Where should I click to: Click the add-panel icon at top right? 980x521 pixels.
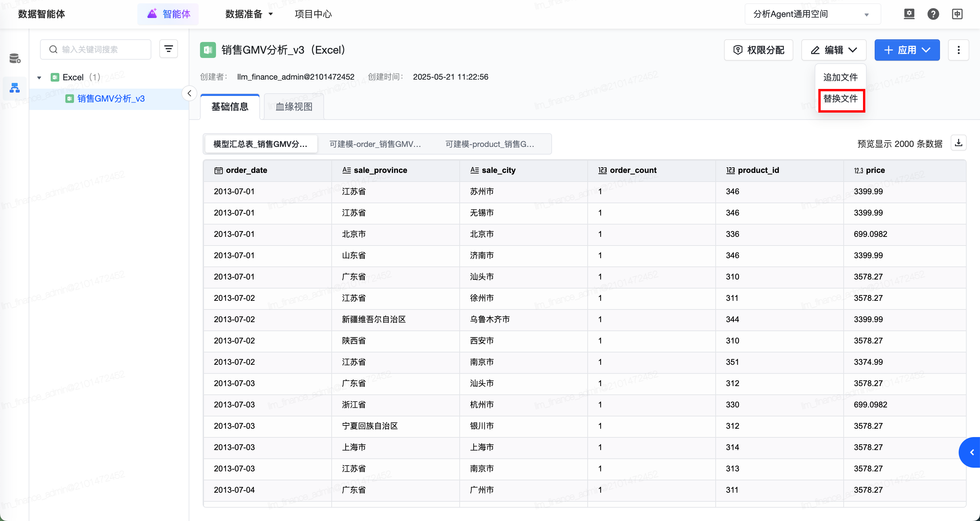(957, 14)
